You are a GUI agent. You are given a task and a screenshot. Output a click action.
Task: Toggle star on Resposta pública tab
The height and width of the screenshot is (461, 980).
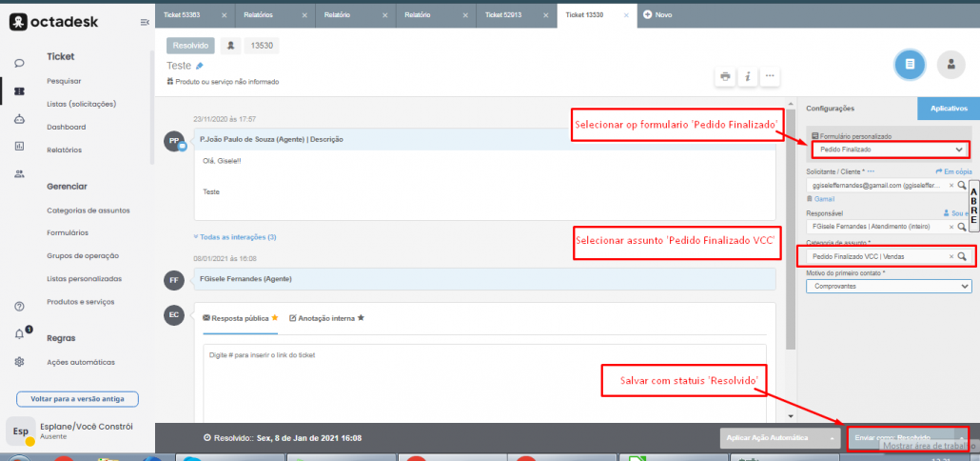pyautogui.click(x=275, y=317)
